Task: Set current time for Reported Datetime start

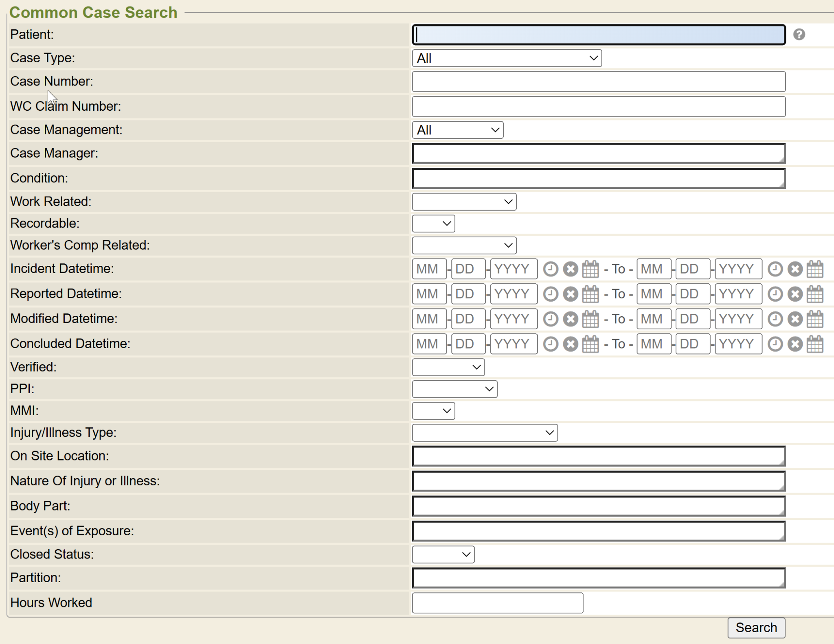Action: [551, 294]
